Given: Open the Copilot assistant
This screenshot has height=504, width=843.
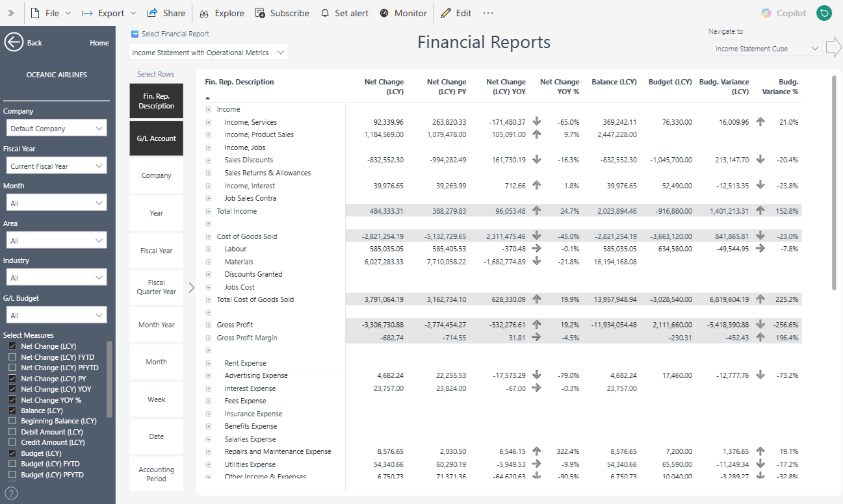Looking at the screenshot, I should coord(784,13).
